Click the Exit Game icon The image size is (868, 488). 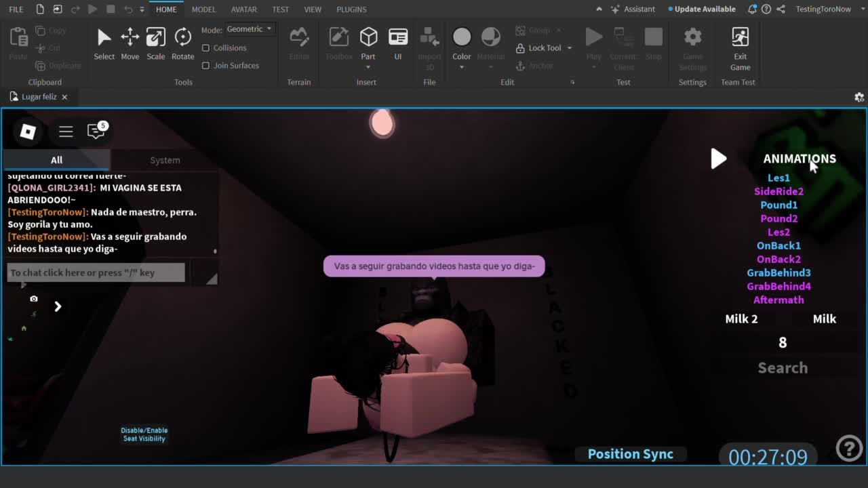click(x=740, y=37)
